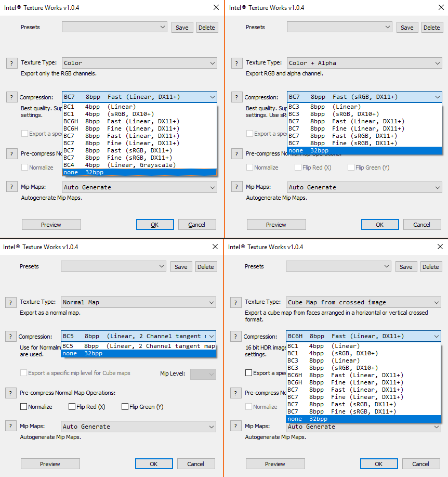Open the Texture Type dropdown showing Color + Alpha
This screenshot has width=448, height=477.
(x=364, y=63)
